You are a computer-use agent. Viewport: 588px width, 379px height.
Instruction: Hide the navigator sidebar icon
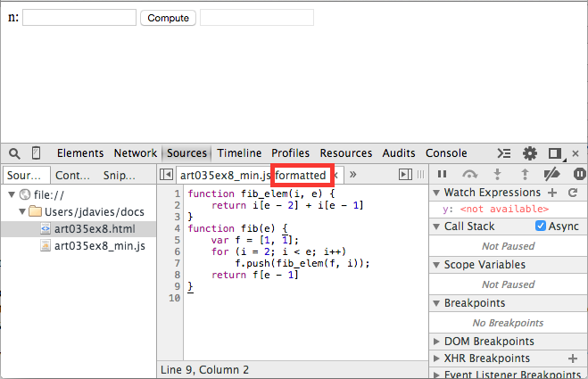point(166,174)
